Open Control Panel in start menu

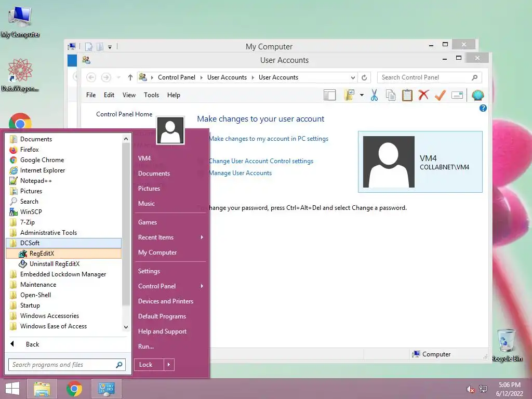(x=170, y=286)
